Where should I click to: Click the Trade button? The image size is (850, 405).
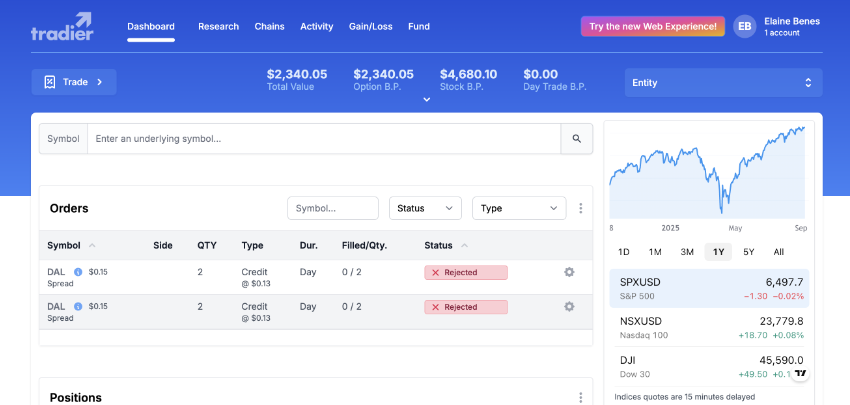[74, 82]
